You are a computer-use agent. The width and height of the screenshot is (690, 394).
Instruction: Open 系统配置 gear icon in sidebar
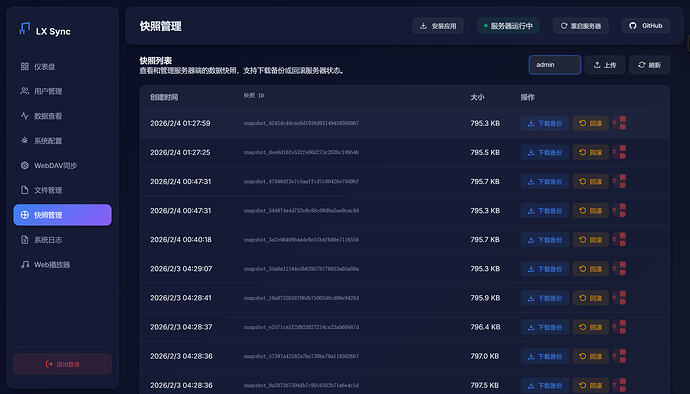coord(25,140)
